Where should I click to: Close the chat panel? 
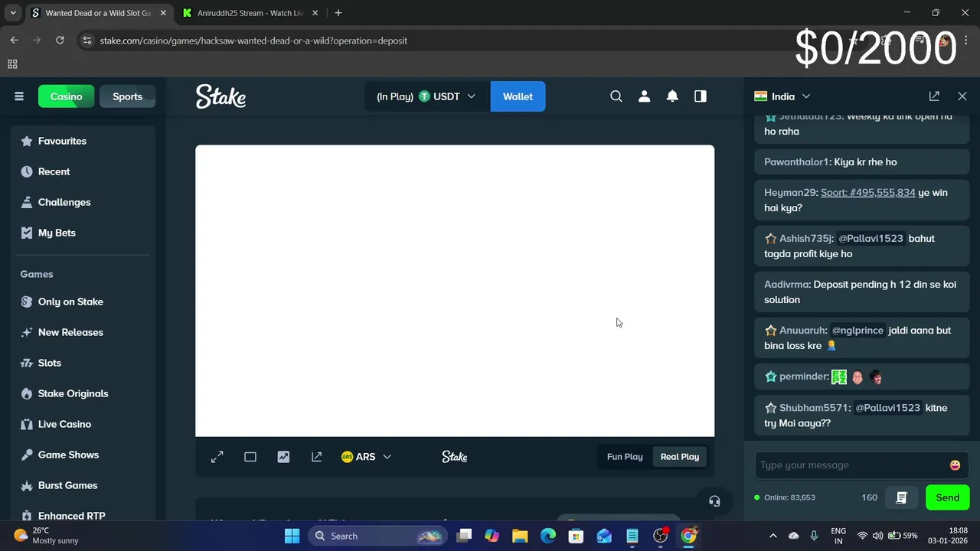pos(962,96)
